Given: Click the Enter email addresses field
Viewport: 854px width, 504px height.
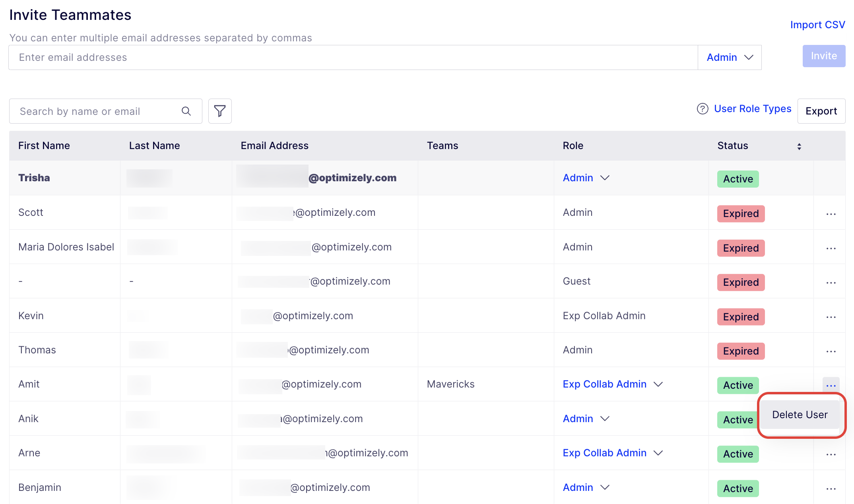Looking at the screenshot, I should click(x=353, y=58).
